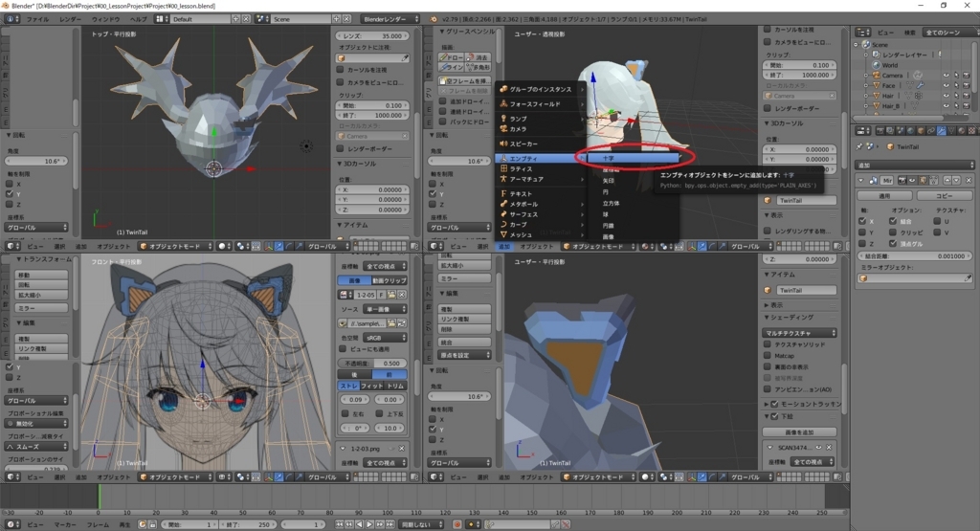This screenshot has width=980, height=531.
Task: Open the material properties sphere tab
Action: point(961,131)
